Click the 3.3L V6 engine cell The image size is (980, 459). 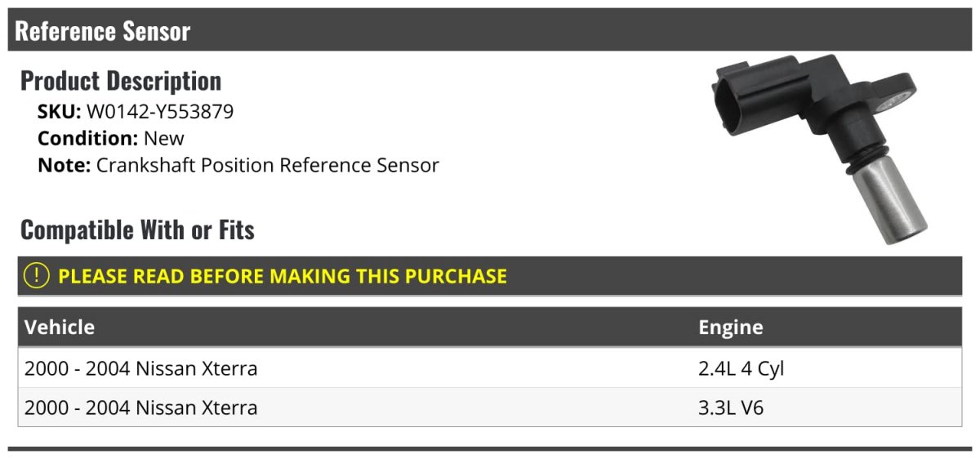tap(731, 407)
